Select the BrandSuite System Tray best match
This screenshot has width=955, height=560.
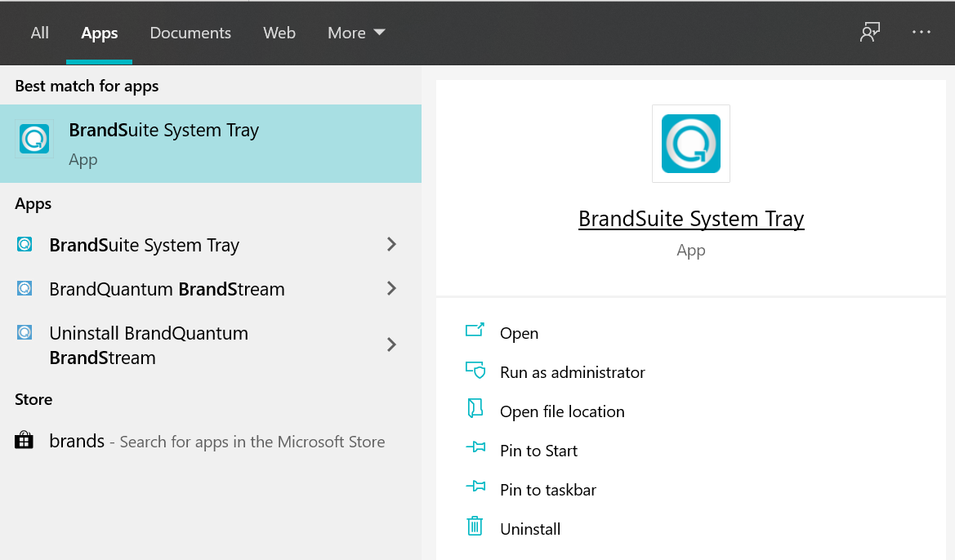point(211,144)
